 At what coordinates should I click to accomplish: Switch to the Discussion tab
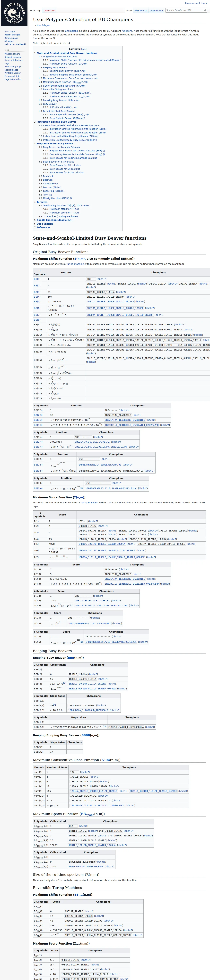(x=49, y=11)
